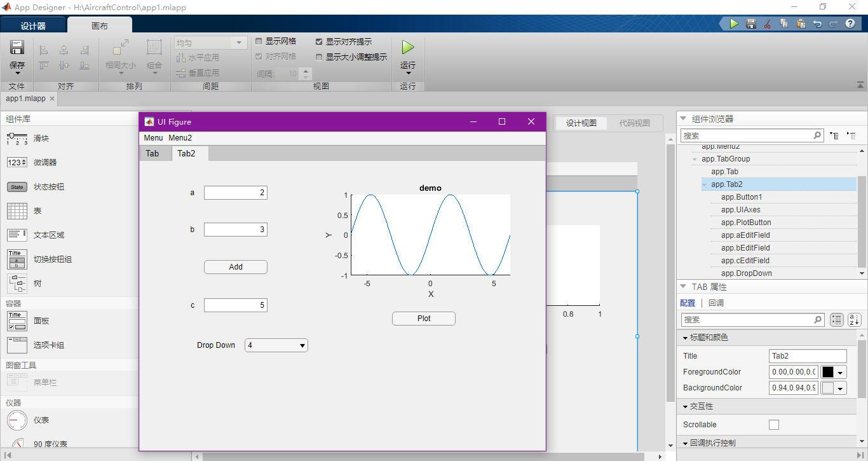Switch to 回调 callbacks tab
This screenshot has height=461, width=868.
(716, 303)
